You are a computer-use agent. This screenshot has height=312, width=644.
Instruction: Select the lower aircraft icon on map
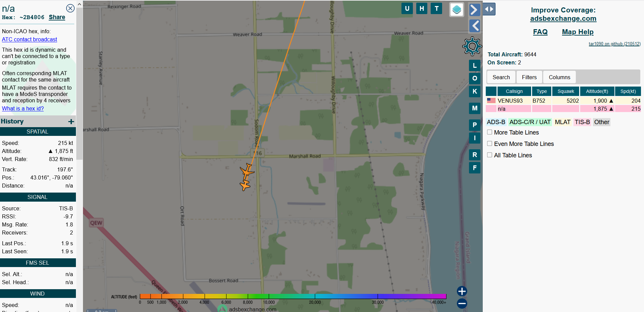pos(245,185)
